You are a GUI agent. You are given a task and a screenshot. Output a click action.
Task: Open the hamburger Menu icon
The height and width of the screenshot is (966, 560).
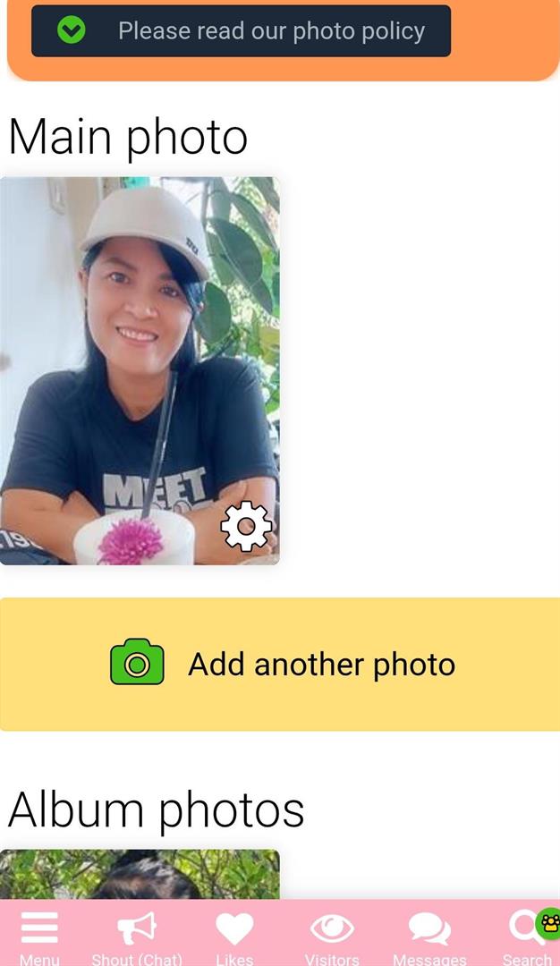[x=39, y=928]
